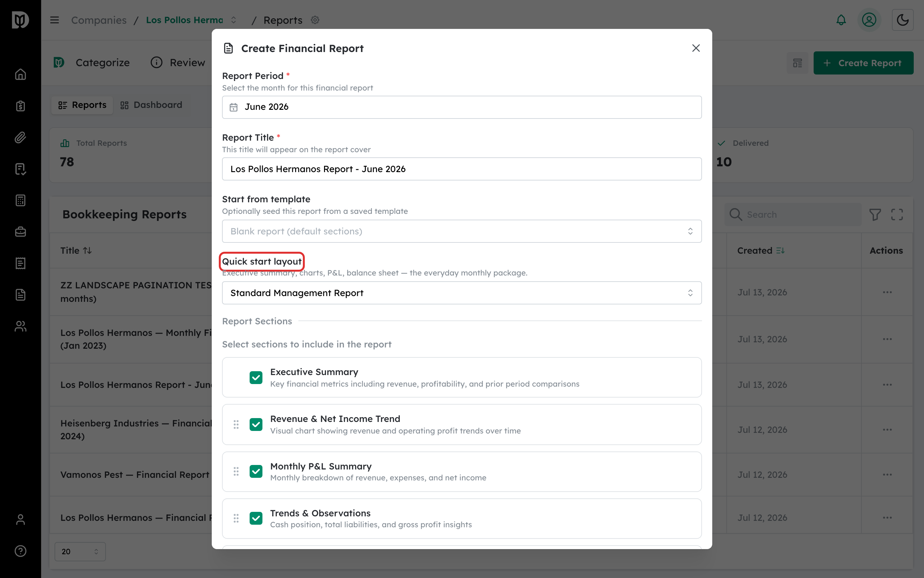Image resolution: width=924 pixels, height=578 pixels.
Task: Open the Categorize tab
Action: (x=92, y=63)
